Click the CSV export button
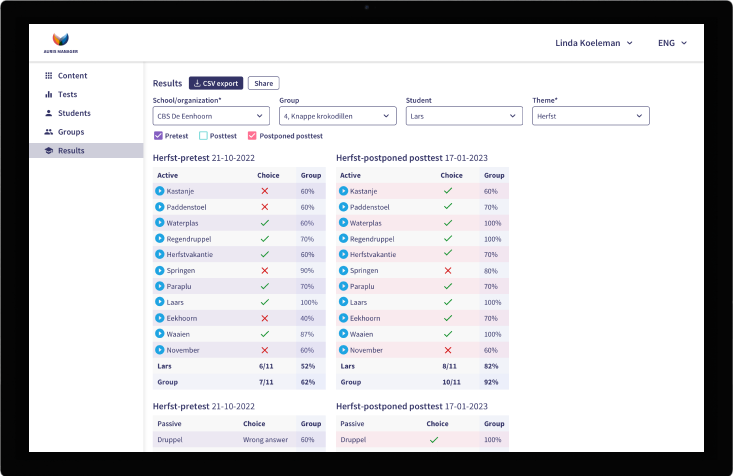This screenshot has height=476, width=733. 216,83
